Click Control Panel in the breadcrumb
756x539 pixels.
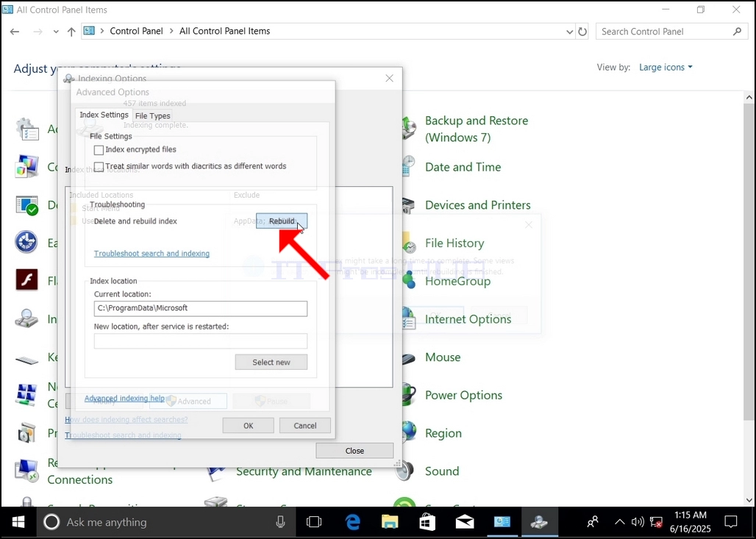tap(137, 31)
